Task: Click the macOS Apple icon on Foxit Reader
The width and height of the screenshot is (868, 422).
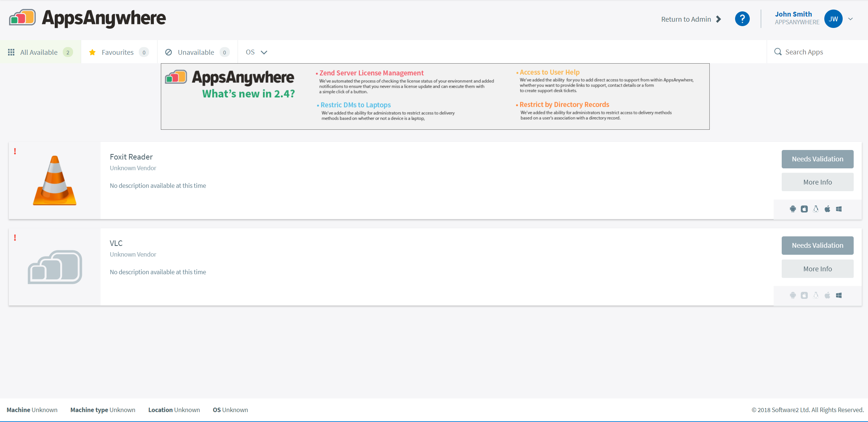Action: point(827,209)
